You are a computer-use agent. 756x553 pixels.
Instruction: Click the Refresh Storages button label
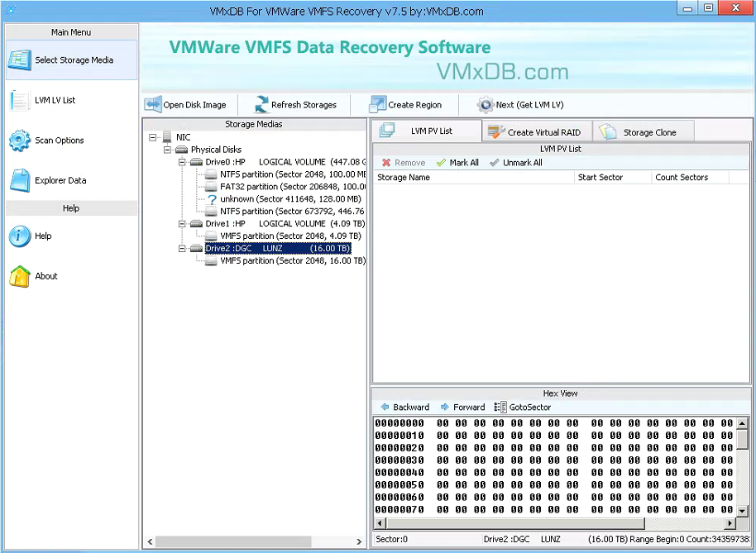tap(304, 105)
